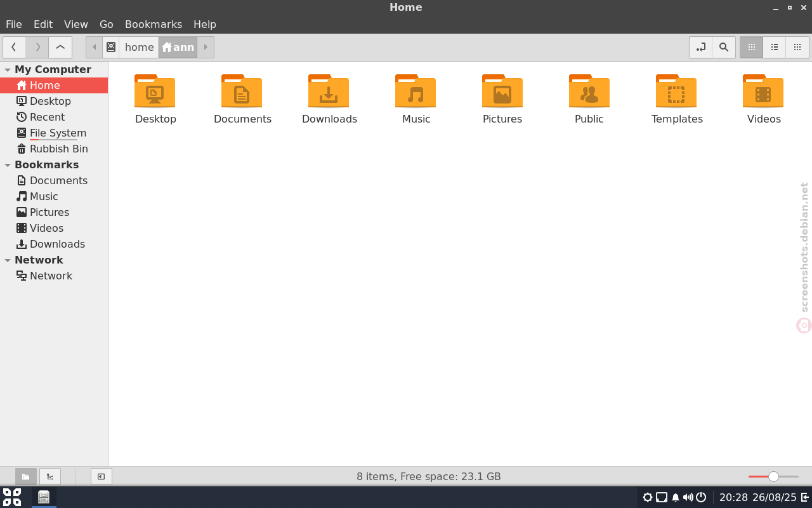The height and width of the screenshot is (508, 812).
Task: Show places in the sidebar
Action: 26,476
